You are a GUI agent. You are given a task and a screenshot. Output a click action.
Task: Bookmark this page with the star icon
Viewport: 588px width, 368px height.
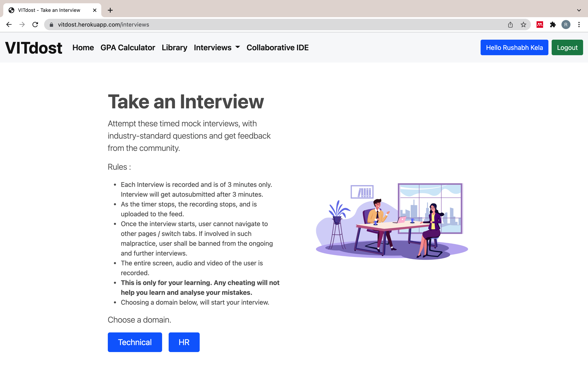point(523,25)
